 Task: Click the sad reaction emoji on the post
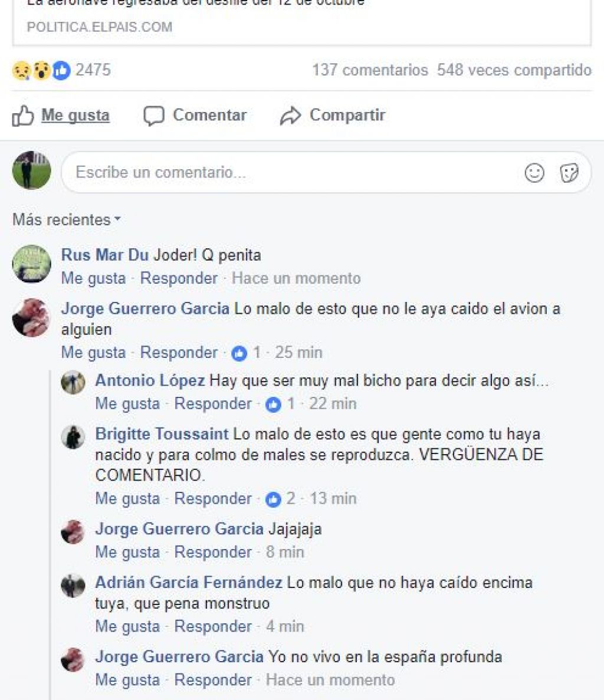click(x=21, y=71)
